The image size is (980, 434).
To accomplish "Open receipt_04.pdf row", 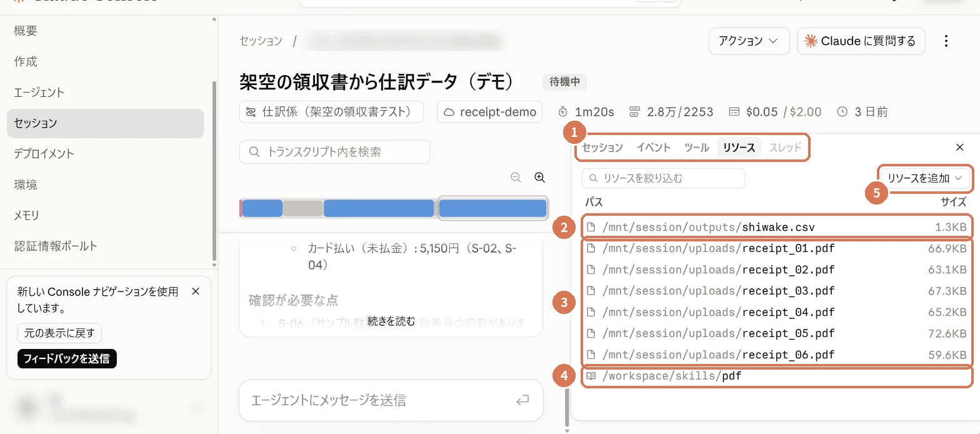I will click(x=777, y=313).
